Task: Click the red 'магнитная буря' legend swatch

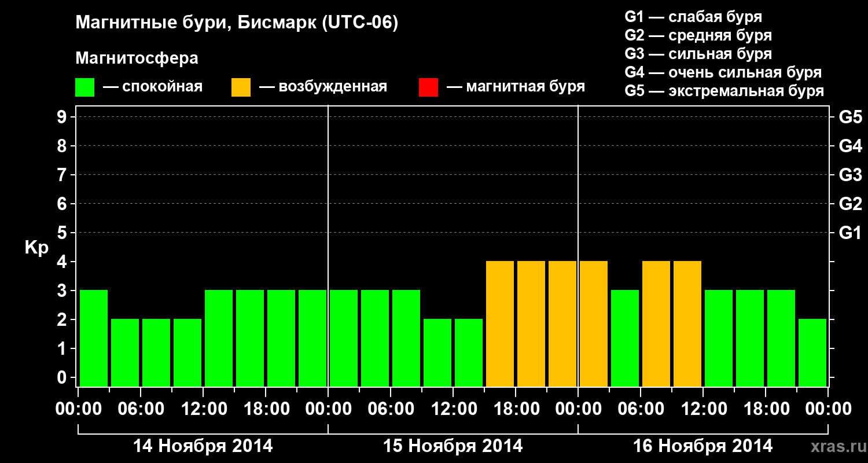Action: pyautogui.click(x=428, y=87)
